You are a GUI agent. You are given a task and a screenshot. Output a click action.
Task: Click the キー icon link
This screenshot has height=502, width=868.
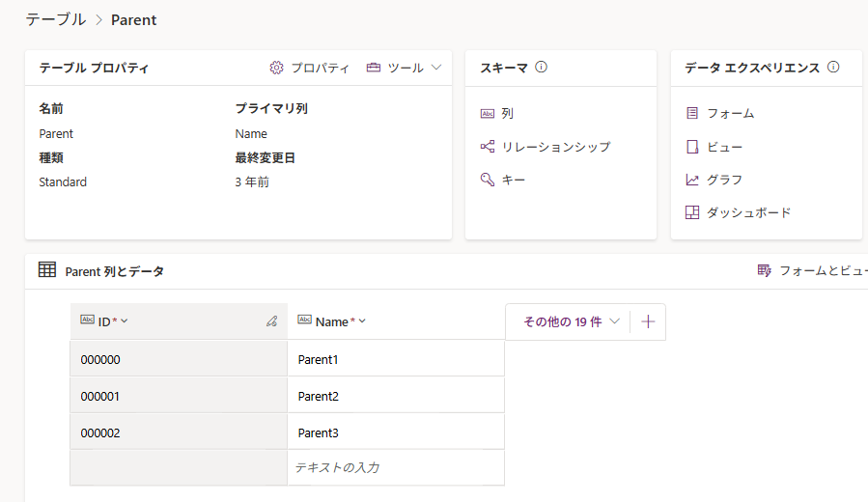(x=488, y=180)
